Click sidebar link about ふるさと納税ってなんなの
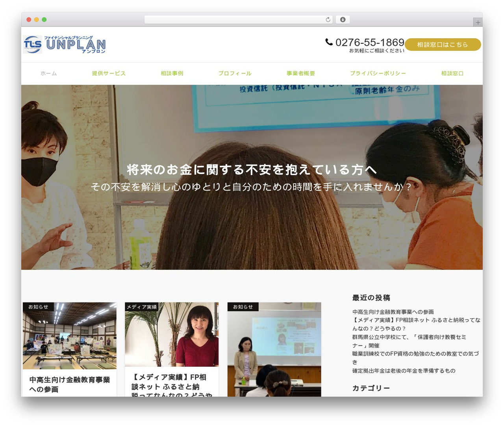This screenshot has width=504, height=427. click(x=416, y=324)
